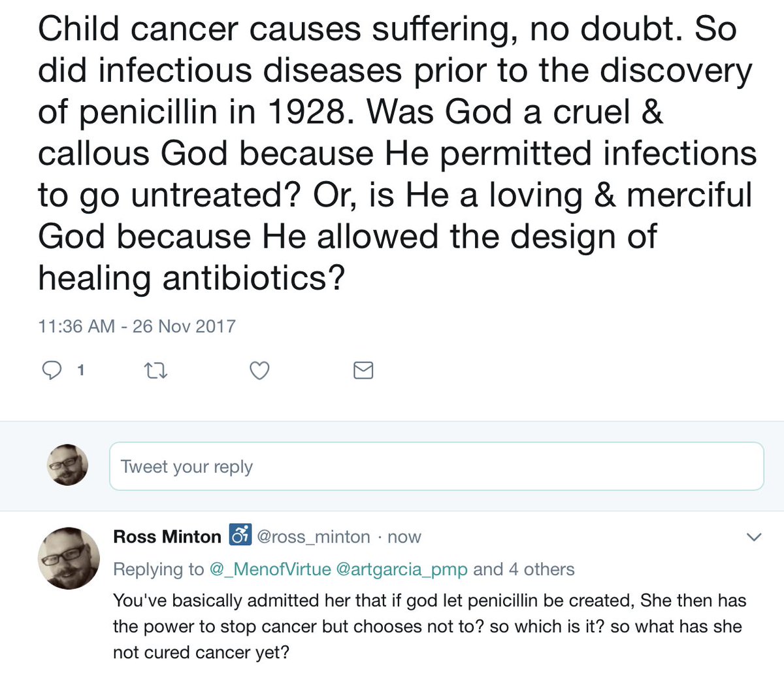Screen dimensions: 784x674
Task: Like the tweet with the heart icon
Action: 260,371
